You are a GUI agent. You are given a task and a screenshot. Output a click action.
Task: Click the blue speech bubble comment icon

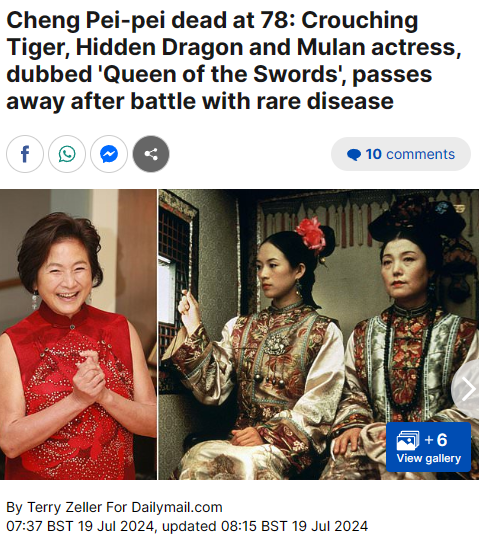click(353, 155)
